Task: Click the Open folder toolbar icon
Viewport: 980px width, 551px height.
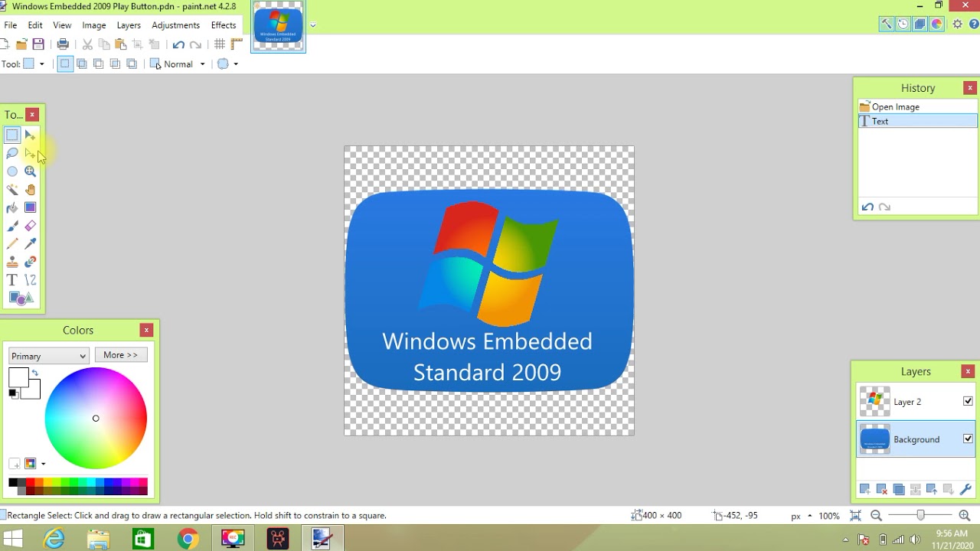Action: [x=21, y=44]
